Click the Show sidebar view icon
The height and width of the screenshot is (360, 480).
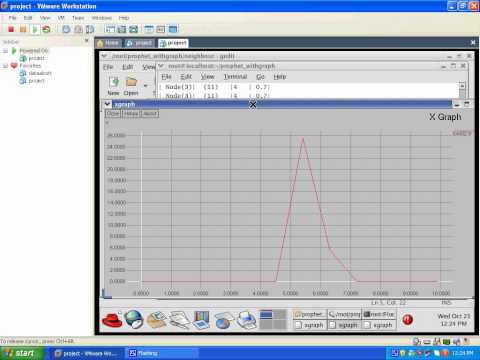pyautogui.click(x=110, y=29)
